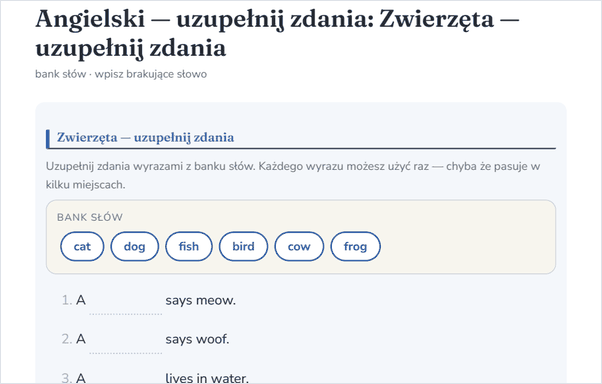
Task: Click the instruction paragraph "Uzupełnij zdania wyrazami"
Action: click(293, 175)
